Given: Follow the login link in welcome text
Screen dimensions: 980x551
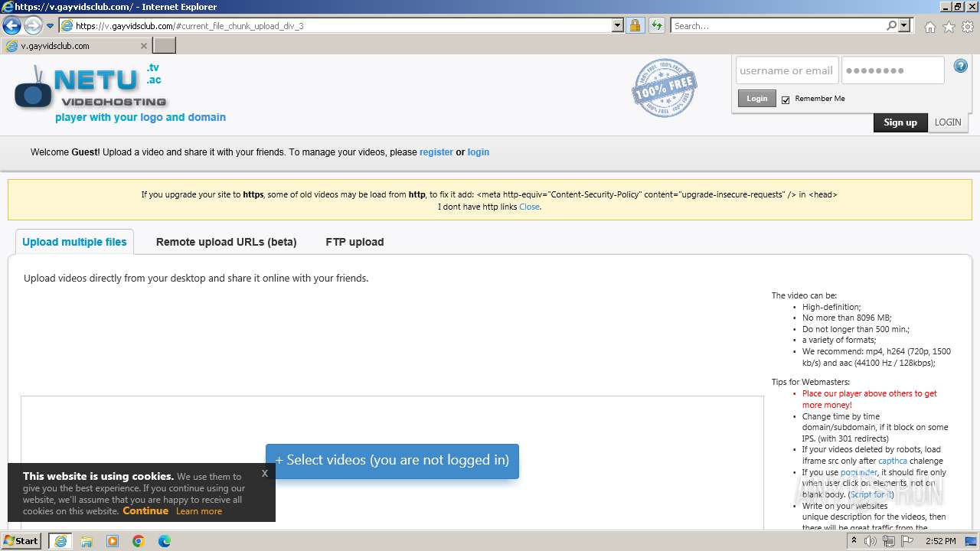Looking at the screenshot, I should click(479, 152).
